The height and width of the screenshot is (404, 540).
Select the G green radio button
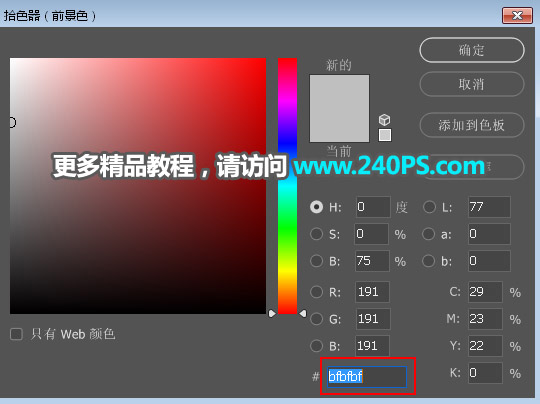(316, 319)
